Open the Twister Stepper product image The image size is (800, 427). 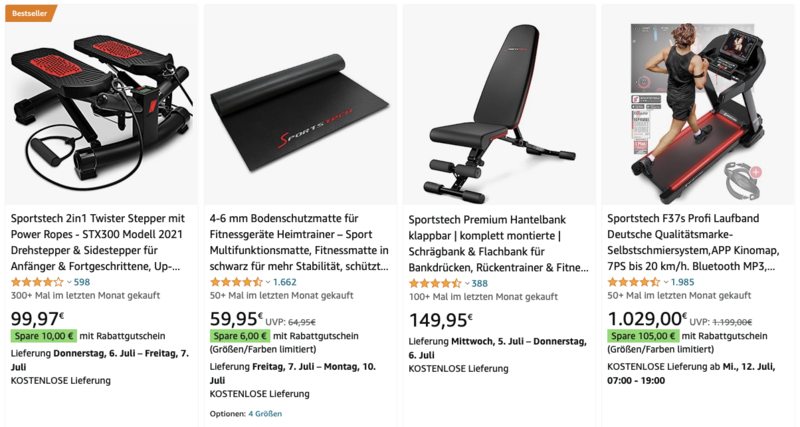tap(100, 105)
